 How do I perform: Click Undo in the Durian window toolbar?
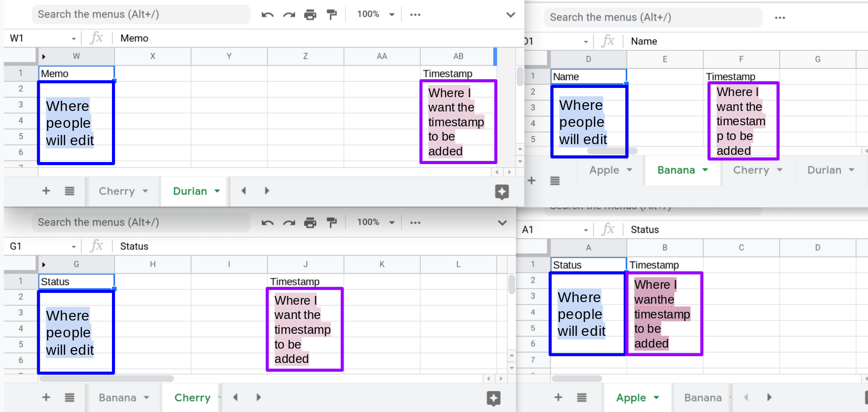pyautogui.click(x=267, y=15)
